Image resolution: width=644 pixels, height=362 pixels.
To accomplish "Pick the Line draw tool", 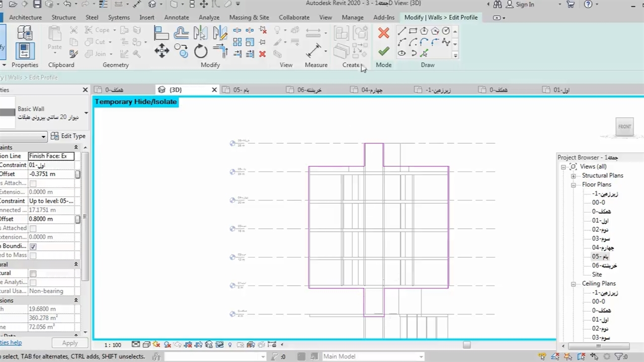I will [401, 31].
